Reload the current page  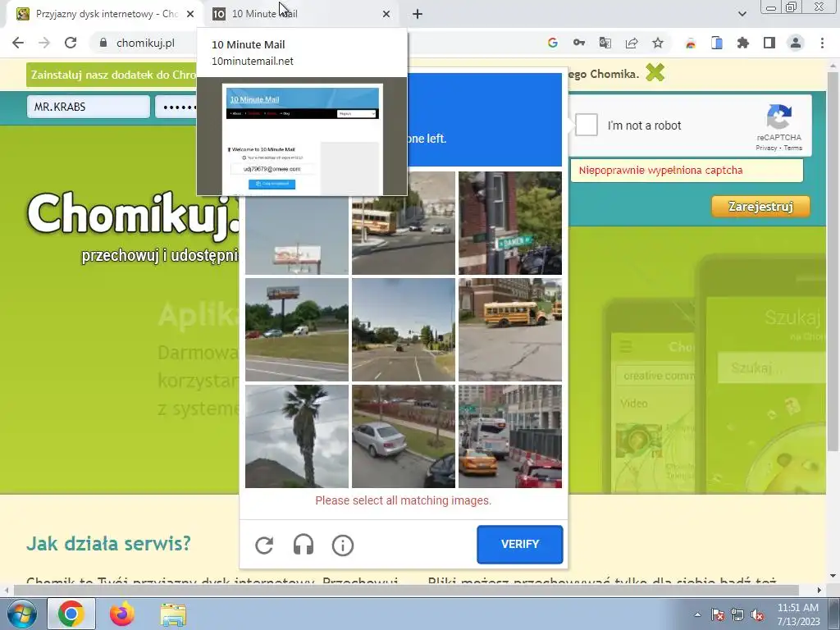coord(71,43)
